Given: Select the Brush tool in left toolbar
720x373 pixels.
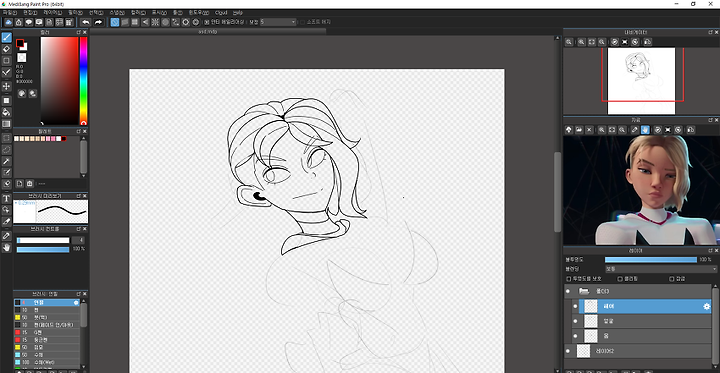Looking at the screenshot, I should point(6,37).
